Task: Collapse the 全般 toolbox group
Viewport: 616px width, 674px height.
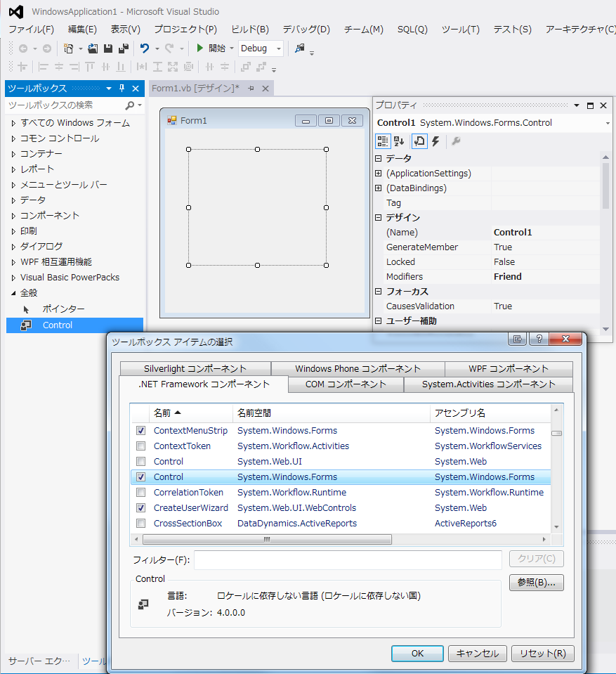Action: click(x=13, y=293)
